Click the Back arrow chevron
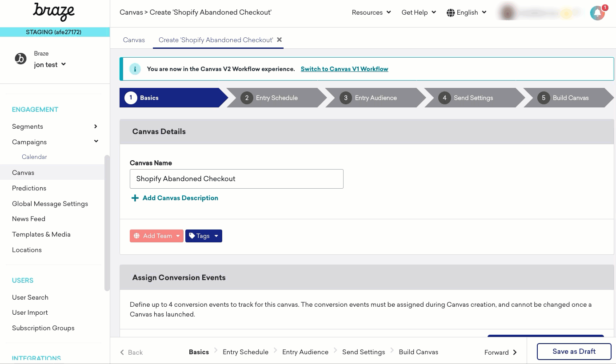The width and height of the screenshot is (616, 364). click(122, 352)
